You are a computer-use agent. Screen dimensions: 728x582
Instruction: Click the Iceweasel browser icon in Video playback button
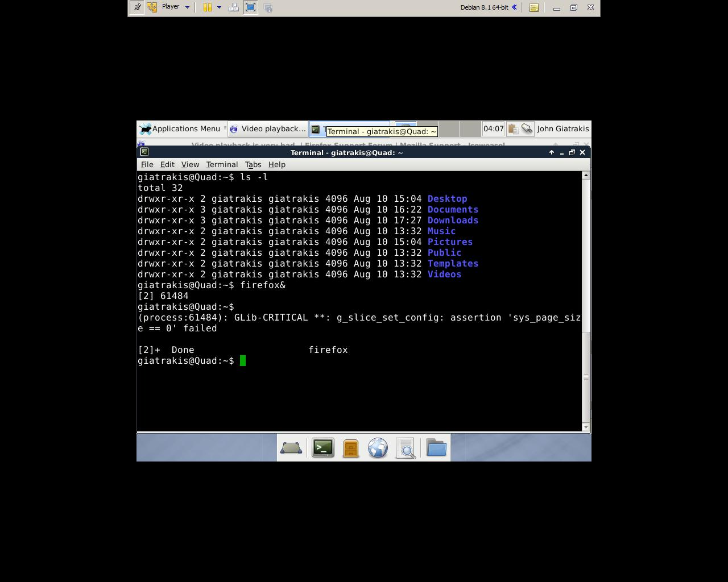click(234, 130)
